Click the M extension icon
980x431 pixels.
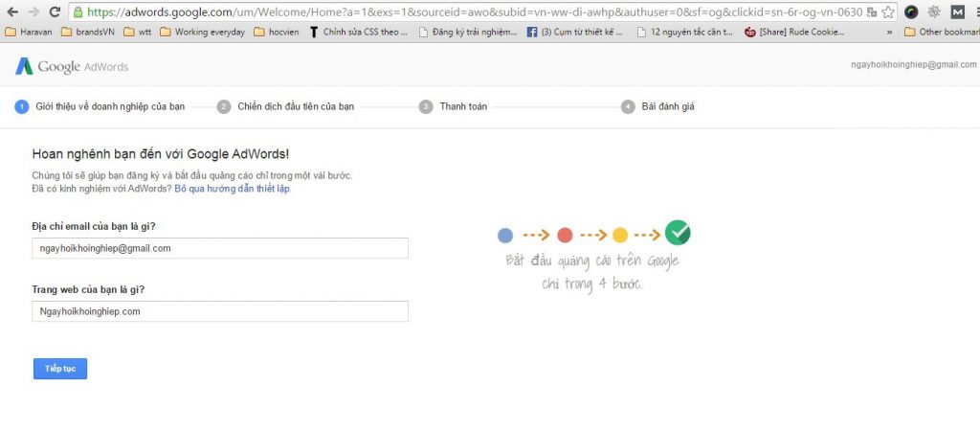coord(957,11)
